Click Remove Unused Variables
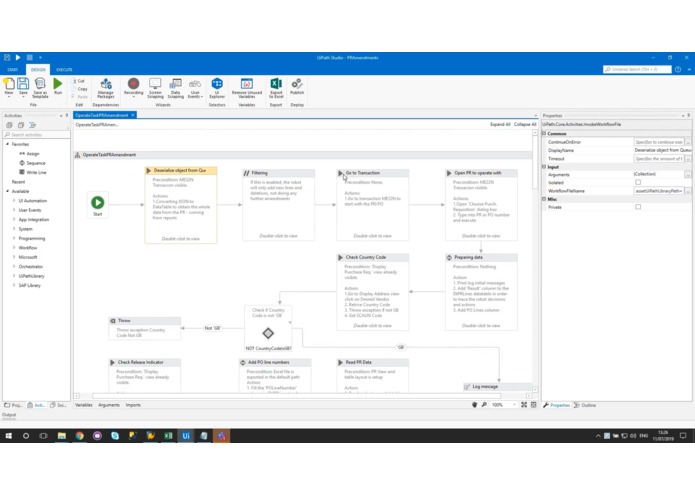695x494 pixels. pyautogui.click(x=247, y=88)
